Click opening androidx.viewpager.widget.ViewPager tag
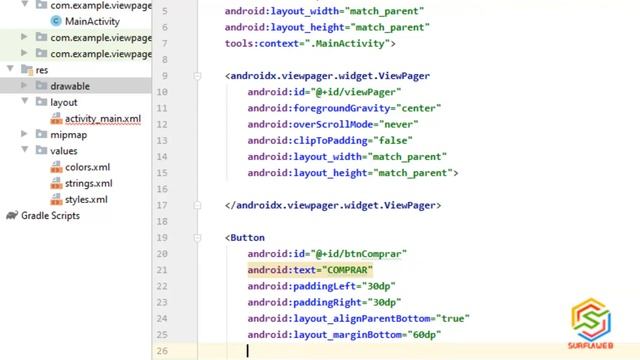The height and width of the screenshot is (360, 640). pyautogui.click(x=327, y=76)
